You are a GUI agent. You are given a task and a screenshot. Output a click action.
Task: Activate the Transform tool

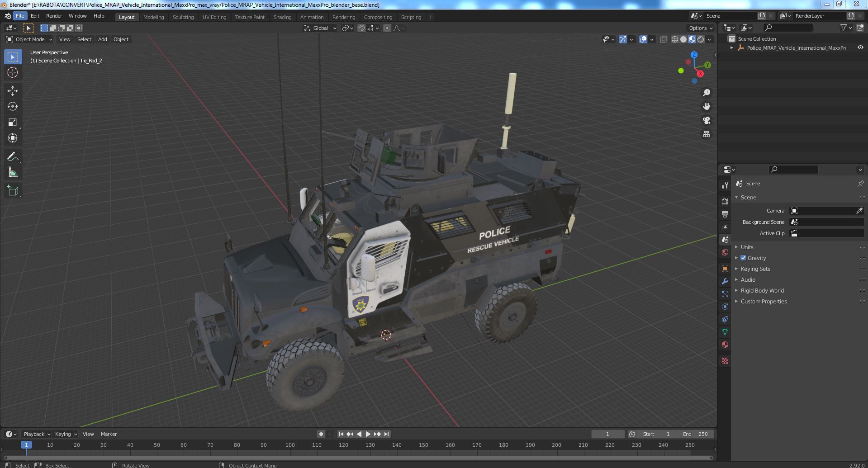(13, 138)
